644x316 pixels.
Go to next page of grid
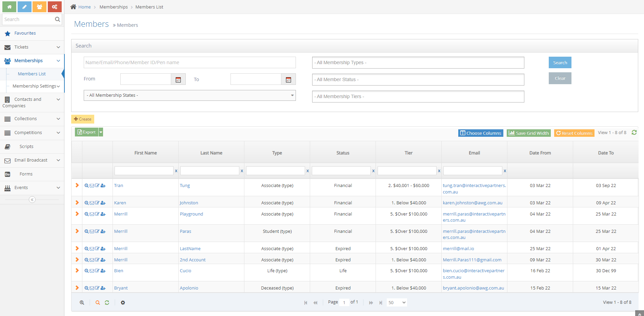pyautogui.click(x=371, y=303)
